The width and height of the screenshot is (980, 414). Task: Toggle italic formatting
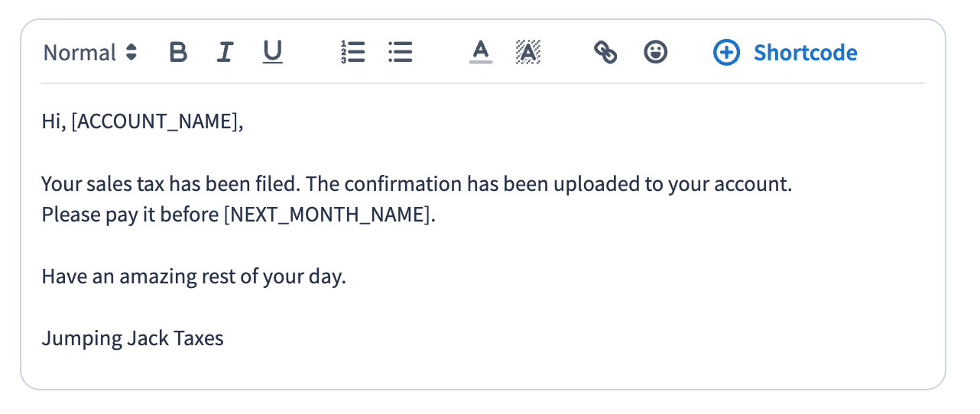(x=225, y=53)
